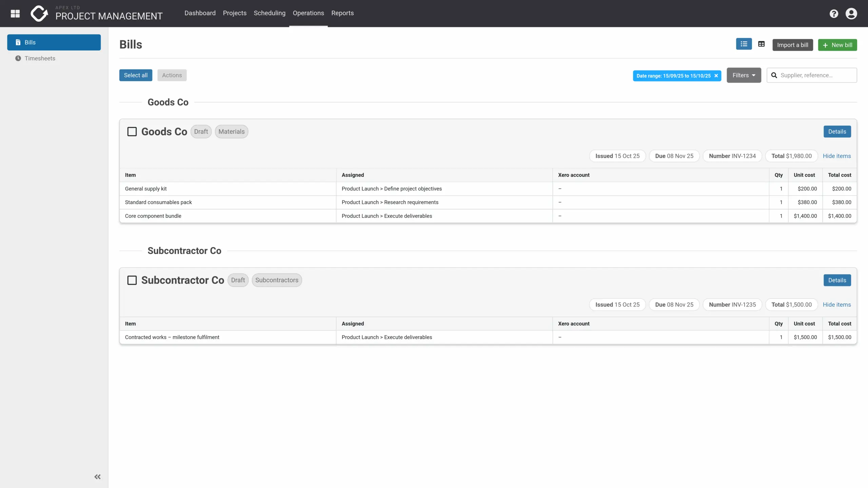The width and height of the screenshot is (868, 488).
Task: Click the search magnifier icon
Action: click(x=774, y=75)
